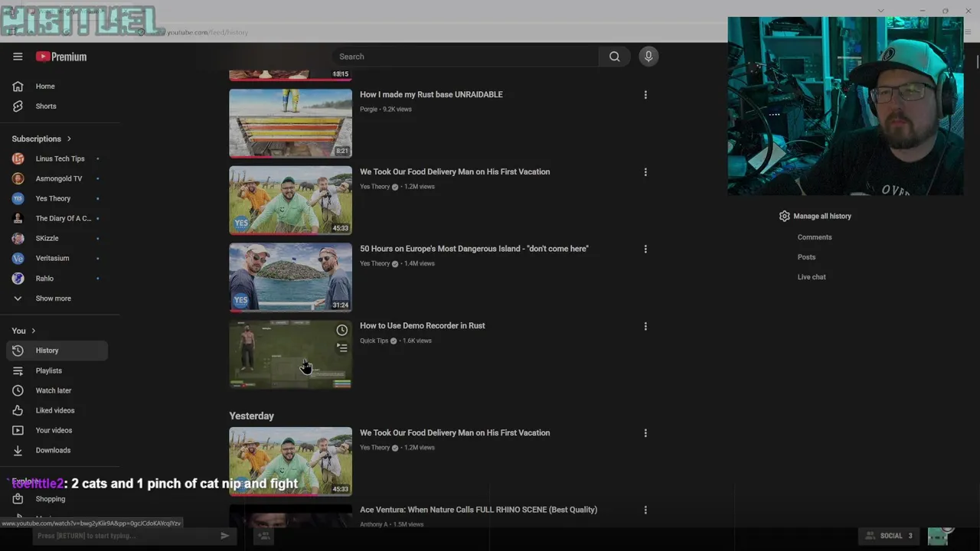Open Watch later list
980x551 pixels.
(57, 390)
